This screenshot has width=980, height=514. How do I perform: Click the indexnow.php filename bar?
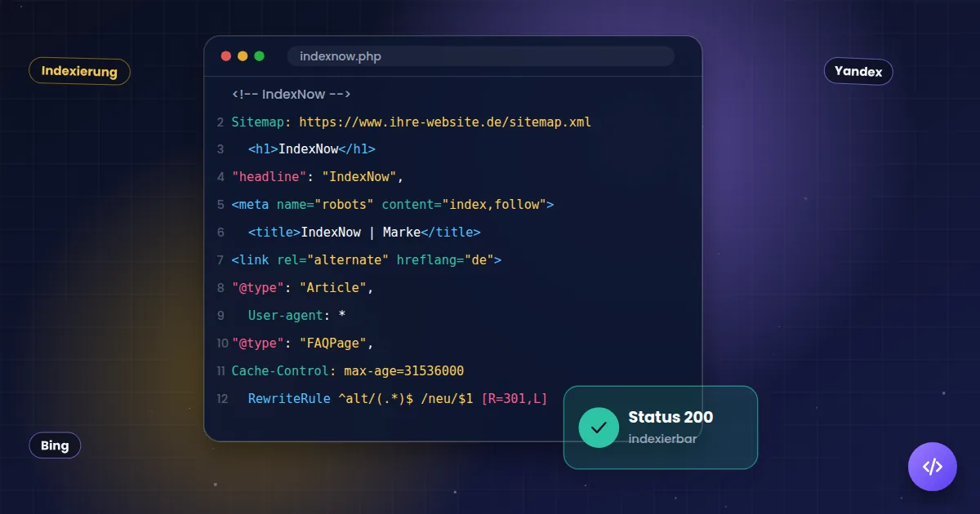click(x=481, y=56)
